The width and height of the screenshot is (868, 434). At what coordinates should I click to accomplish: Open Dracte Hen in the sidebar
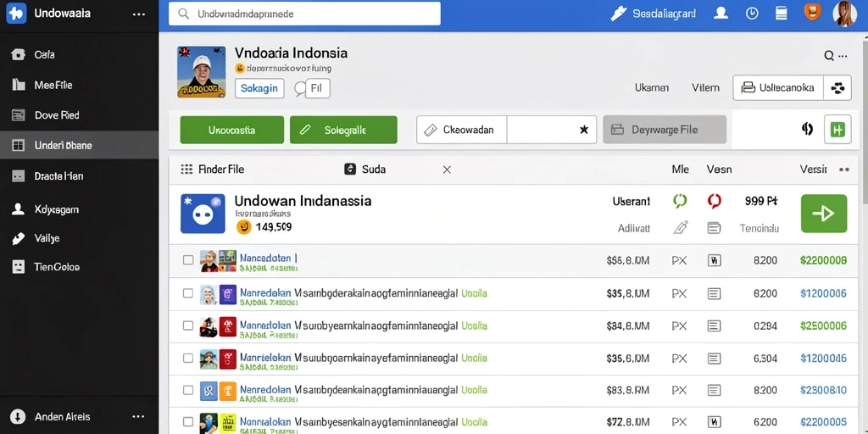click(58, 176)
